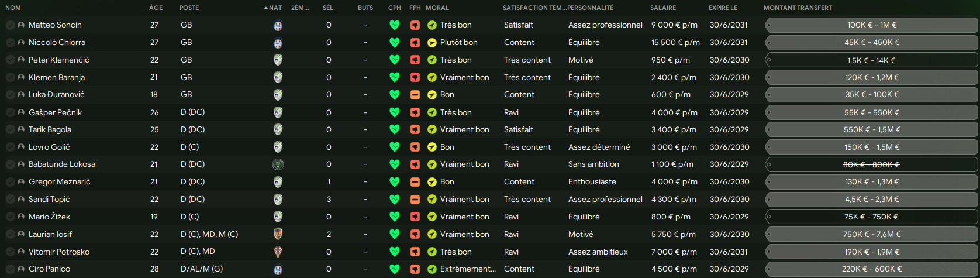Sort players by the ÂGE column header

tap(156, 8)
